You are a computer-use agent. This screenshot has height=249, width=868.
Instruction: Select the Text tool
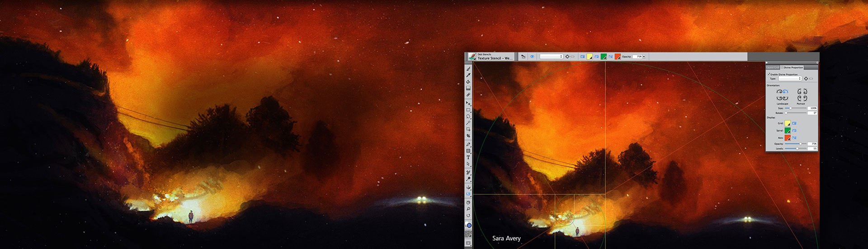tap(468, 157)
